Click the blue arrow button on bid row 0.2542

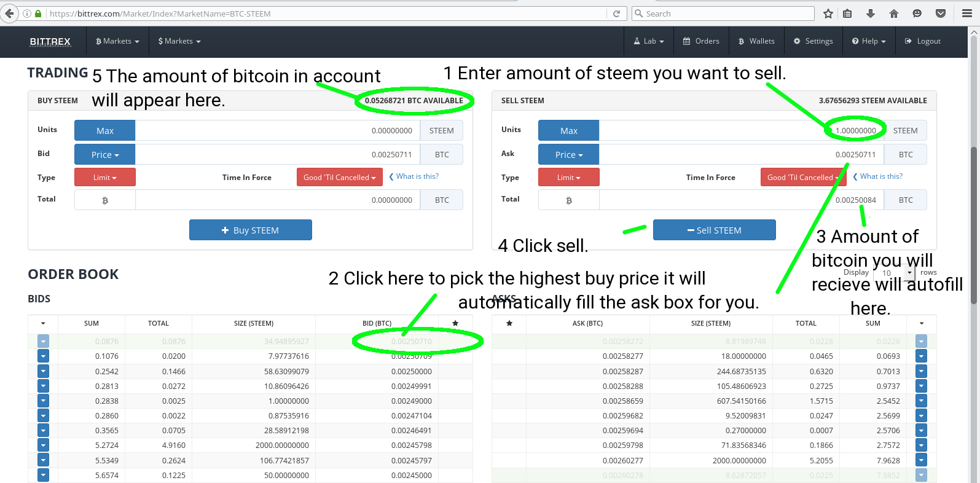point(43,371)
